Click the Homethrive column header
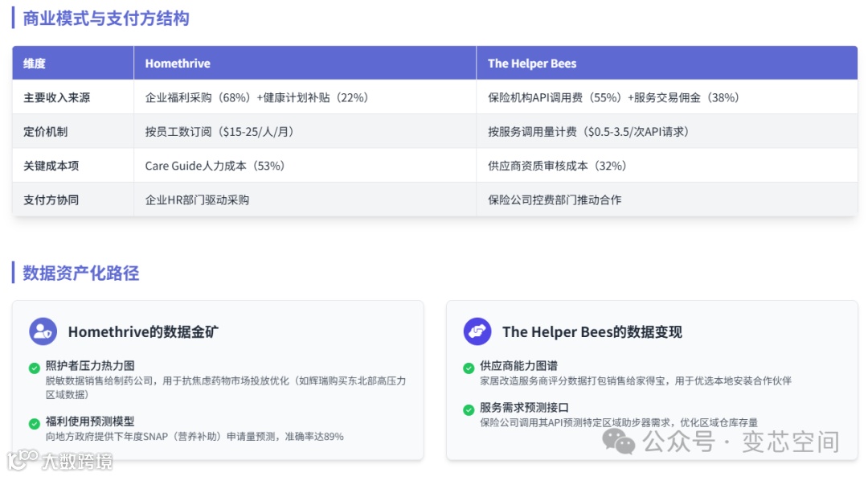868x477 pixels. [x=305, y=64]
